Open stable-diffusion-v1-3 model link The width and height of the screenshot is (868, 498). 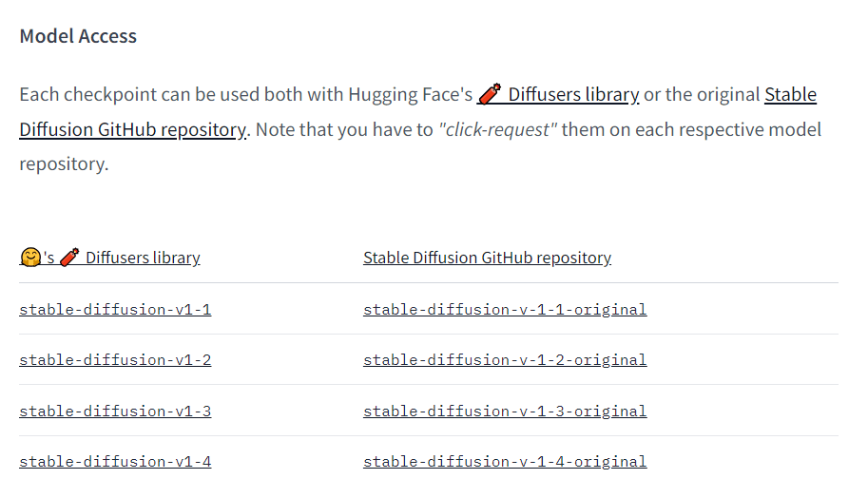[115, 411]
